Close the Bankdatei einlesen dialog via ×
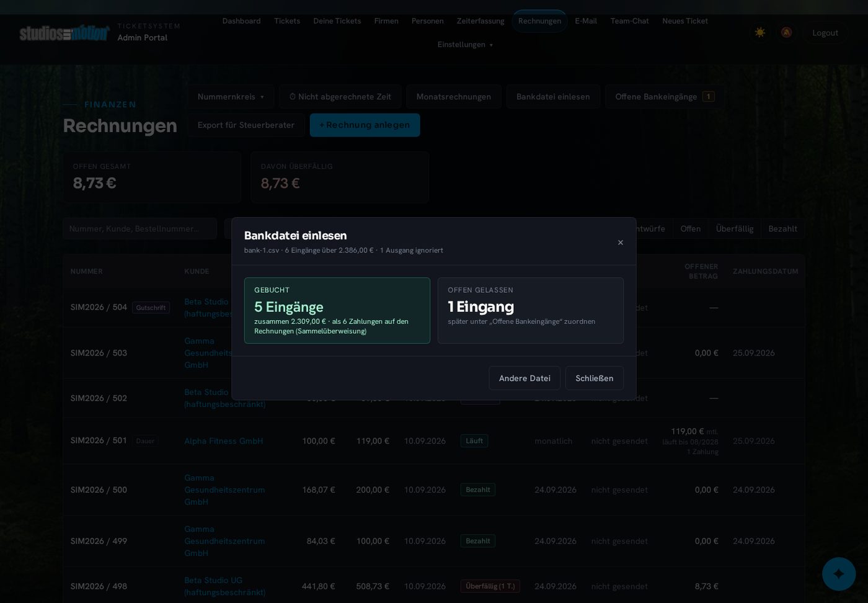Image resolution: width=868 pixels, height=603 pixels. pos(620,243)
